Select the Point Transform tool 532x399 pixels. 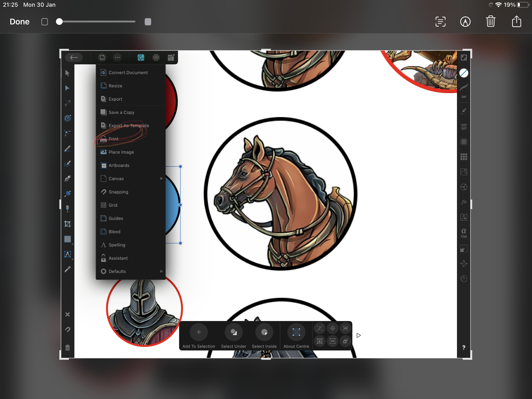tap(67, 103)
